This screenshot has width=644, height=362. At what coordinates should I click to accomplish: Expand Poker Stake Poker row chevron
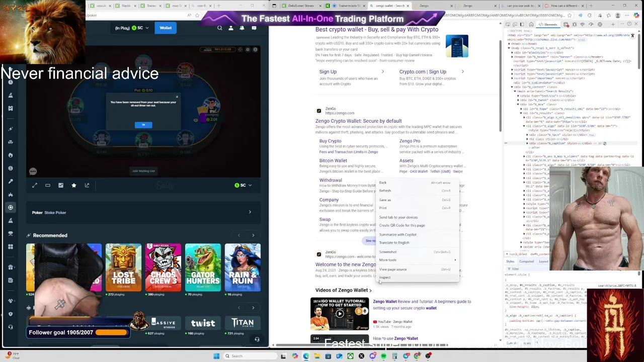click(250, 212)
